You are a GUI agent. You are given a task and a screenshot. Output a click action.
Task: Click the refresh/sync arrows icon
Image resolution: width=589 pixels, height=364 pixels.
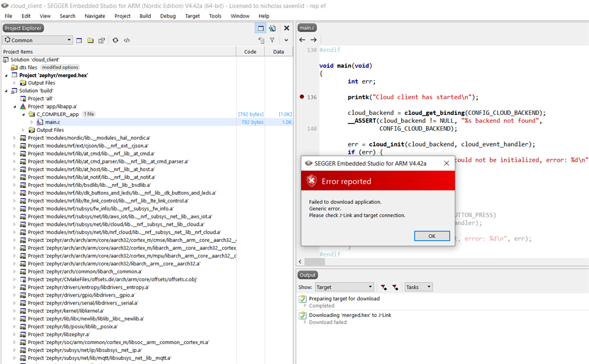click(116, 40)
